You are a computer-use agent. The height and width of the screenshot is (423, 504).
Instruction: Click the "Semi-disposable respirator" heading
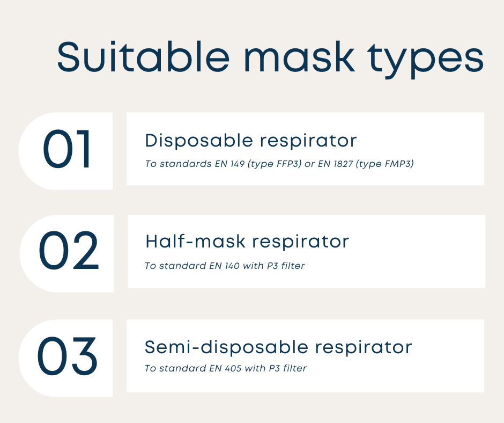click(278, 347)
